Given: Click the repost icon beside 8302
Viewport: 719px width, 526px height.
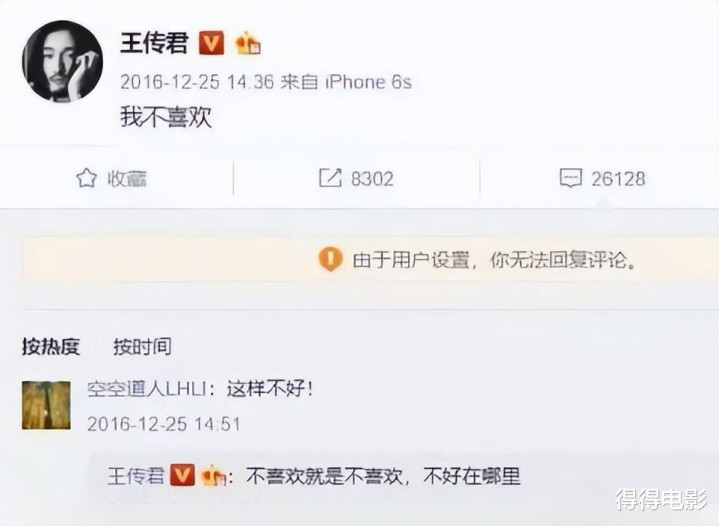Looking at the screenshot, I should click(330, 178).
